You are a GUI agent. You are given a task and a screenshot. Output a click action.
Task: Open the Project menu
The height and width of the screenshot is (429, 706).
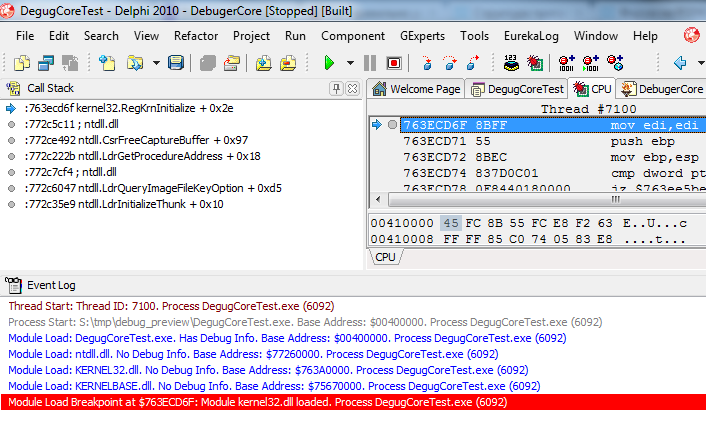click(251, 36)
